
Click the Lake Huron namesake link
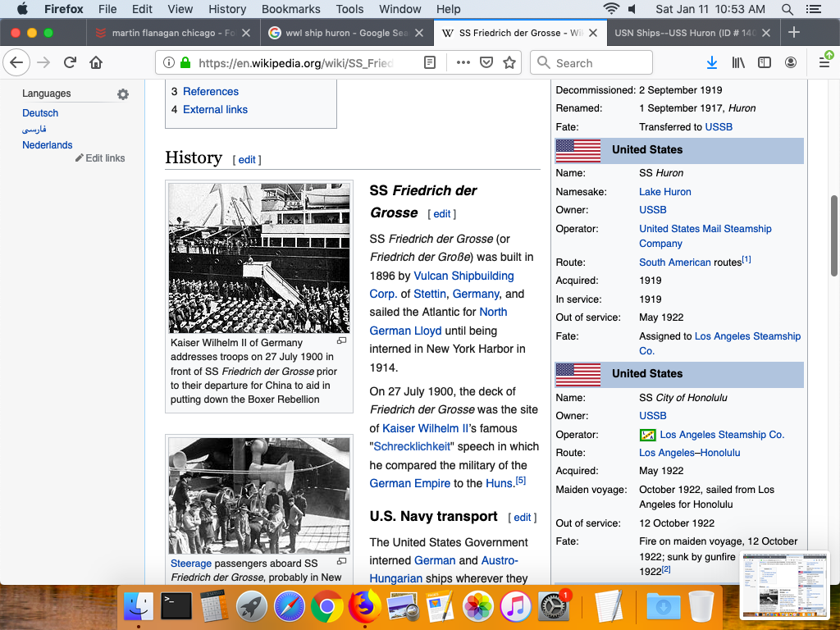pyautogui.click(x=664, y=191)
